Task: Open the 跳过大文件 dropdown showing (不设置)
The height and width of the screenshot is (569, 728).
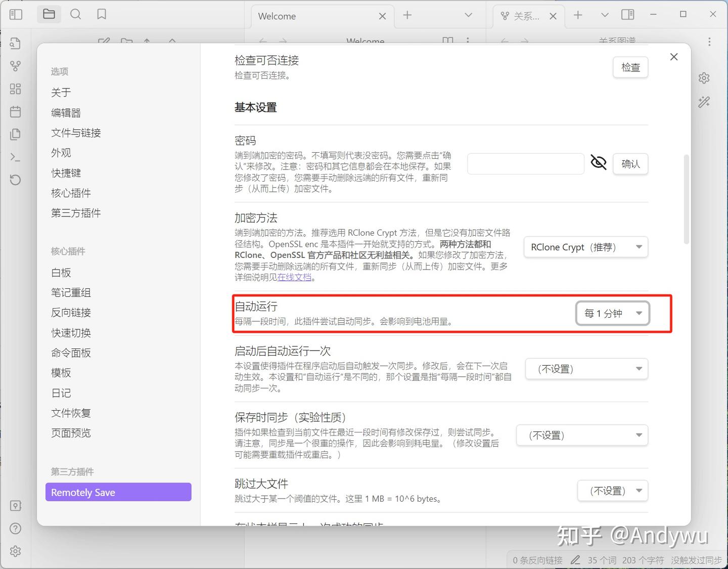Action: pyautogui.click(x=612, y=490)
